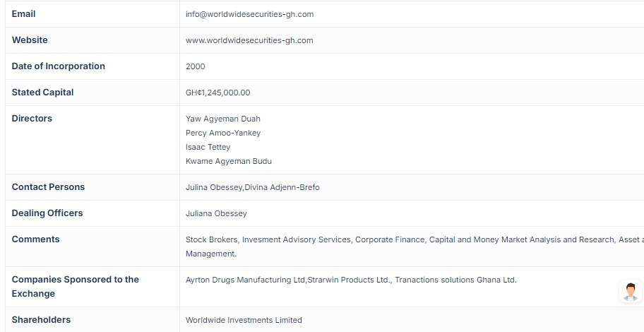Select director Percy Amoo-Yankey

222,133
